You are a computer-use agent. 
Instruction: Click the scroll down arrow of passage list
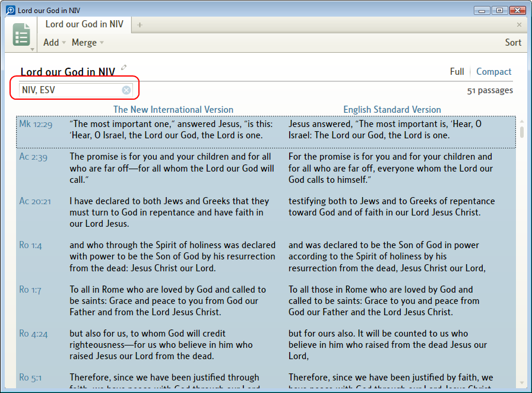coord(522,383)
